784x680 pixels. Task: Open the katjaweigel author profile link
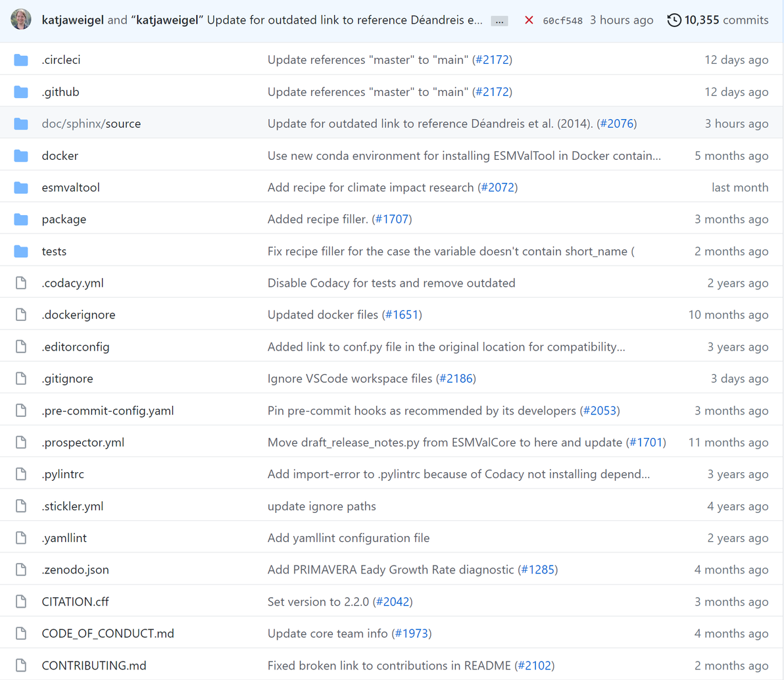tap(72, 20)
